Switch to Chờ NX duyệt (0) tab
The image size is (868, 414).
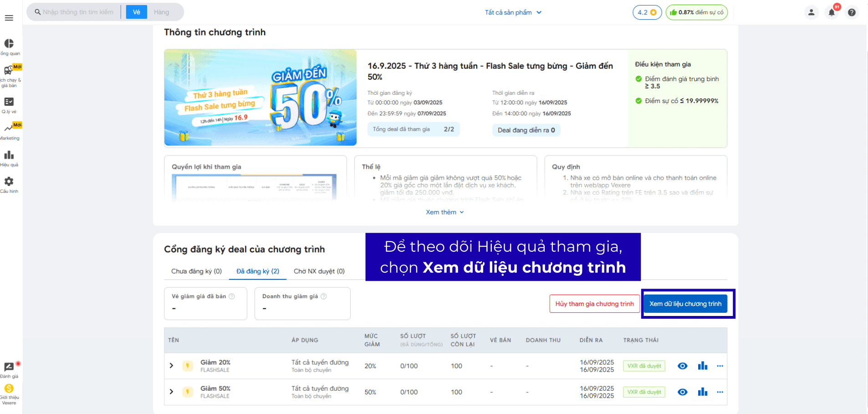[x=319, y=271]
